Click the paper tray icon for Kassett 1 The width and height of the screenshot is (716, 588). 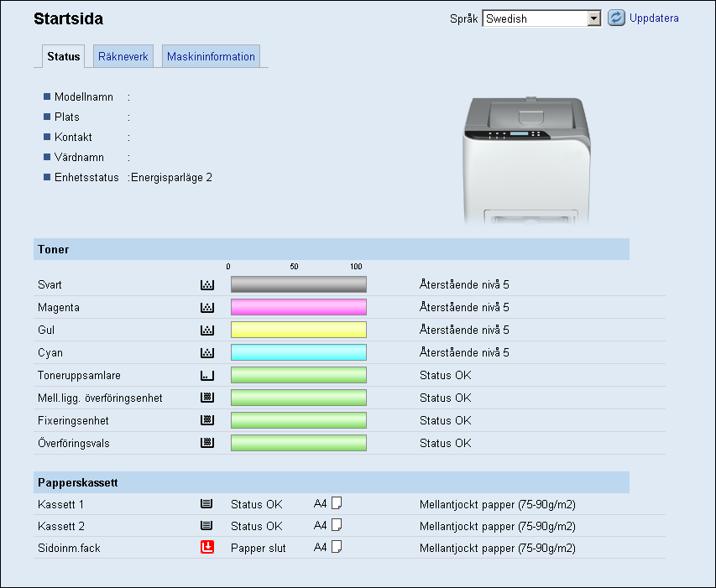tap(206, 503)
